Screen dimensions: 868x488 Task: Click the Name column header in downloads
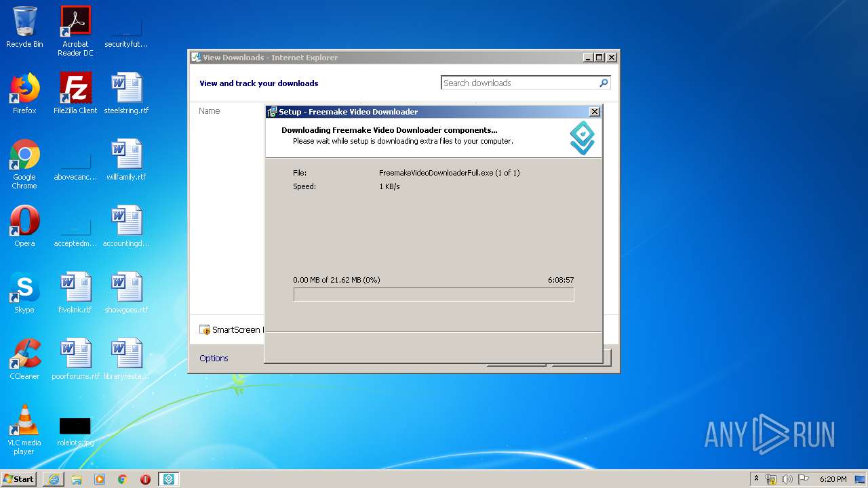210,110
